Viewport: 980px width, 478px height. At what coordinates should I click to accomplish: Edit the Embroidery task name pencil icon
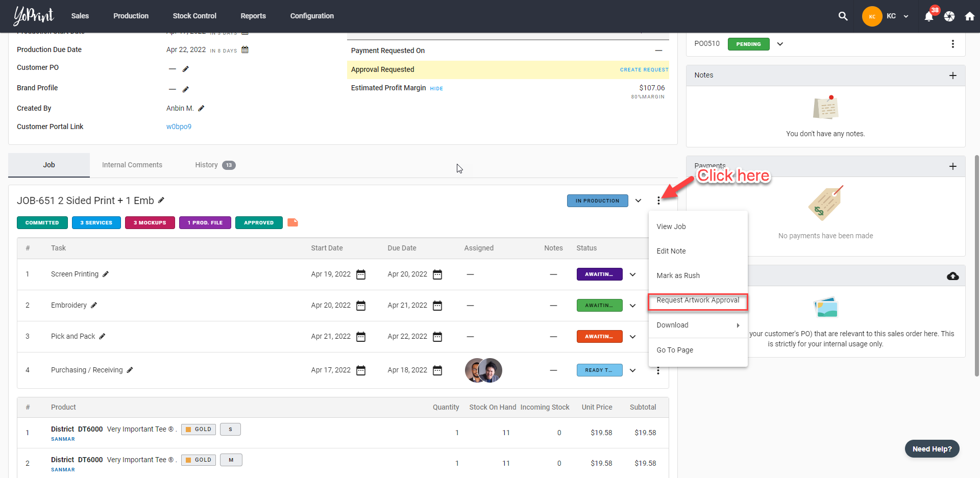94,305
